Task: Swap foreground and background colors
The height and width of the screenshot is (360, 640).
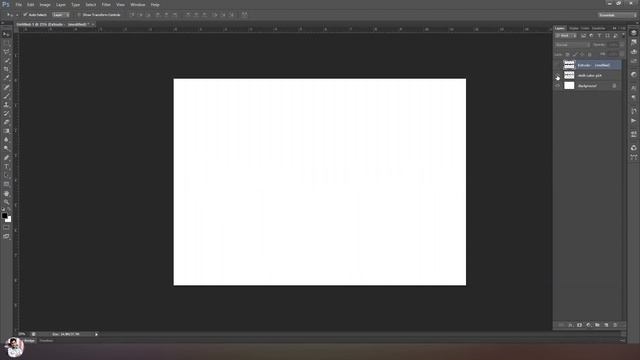Action: (x=9, y=209)
